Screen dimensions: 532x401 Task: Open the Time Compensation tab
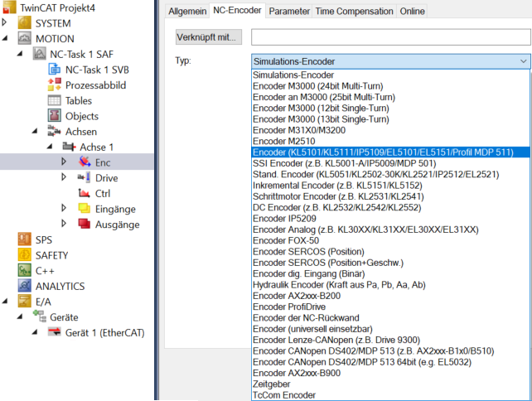pyautogui.click(x=354, y=12)
